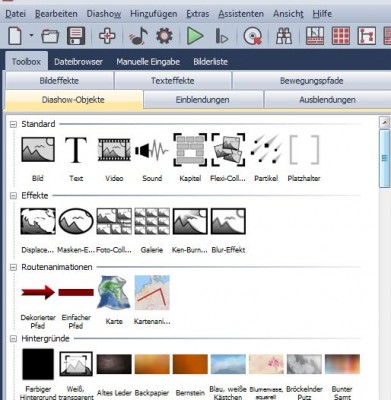Image resolution: width=391 pixels, height=400 pixels.
Task: Open the Einblendungen tab
Action: (203, 100)
